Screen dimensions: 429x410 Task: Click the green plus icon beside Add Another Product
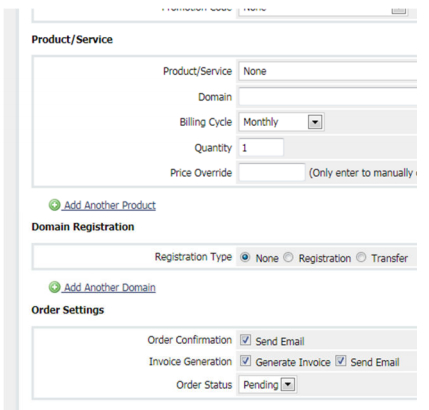tap(54, 205)
